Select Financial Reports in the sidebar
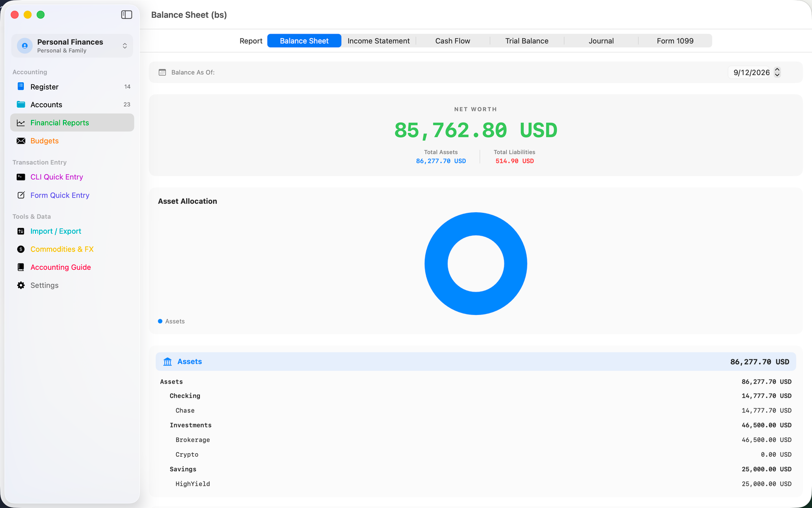 pos(72,122)
